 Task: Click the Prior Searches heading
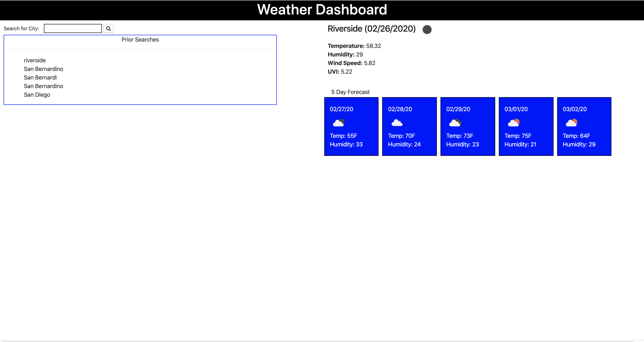pos(140,40)
